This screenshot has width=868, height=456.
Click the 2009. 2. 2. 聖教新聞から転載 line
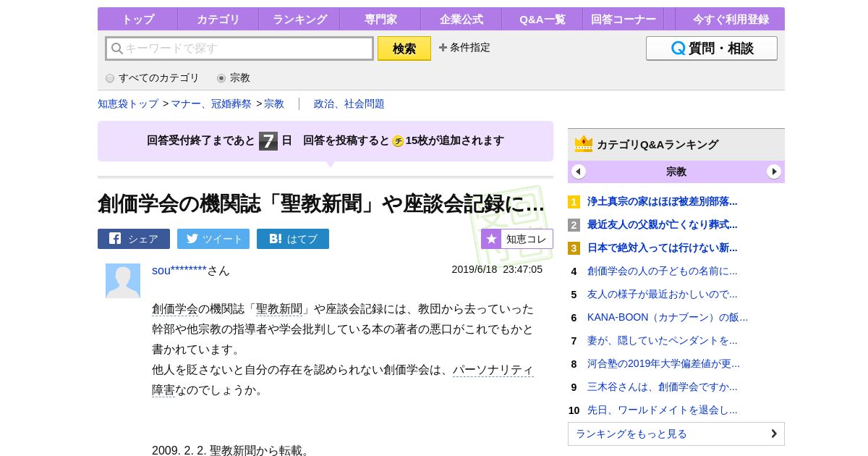[x=231, y=450]
